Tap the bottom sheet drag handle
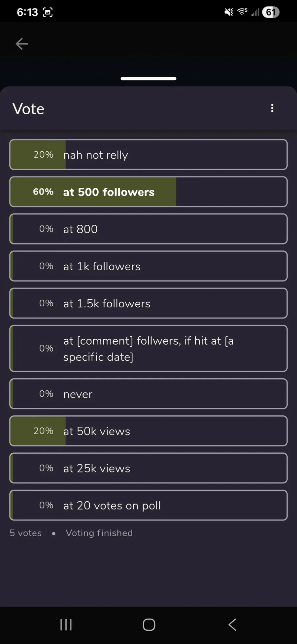297x644 pixels. 148,79
